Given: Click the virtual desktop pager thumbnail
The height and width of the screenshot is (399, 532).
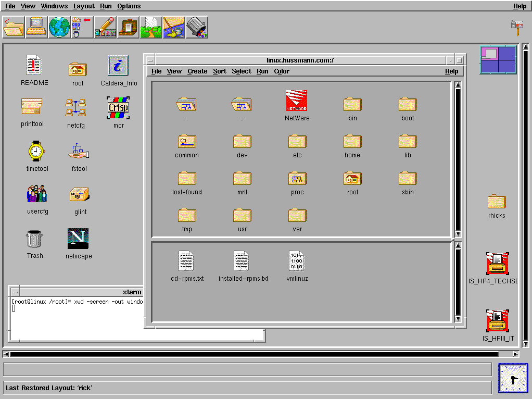Looking at the screenshot, I should (x=498, y=59).
